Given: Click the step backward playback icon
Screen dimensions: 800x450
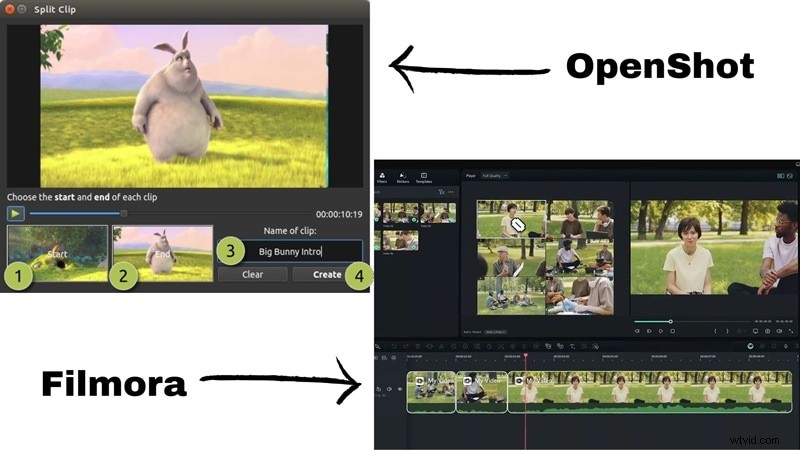Looking at the screenshot, I should pos(637,331).
